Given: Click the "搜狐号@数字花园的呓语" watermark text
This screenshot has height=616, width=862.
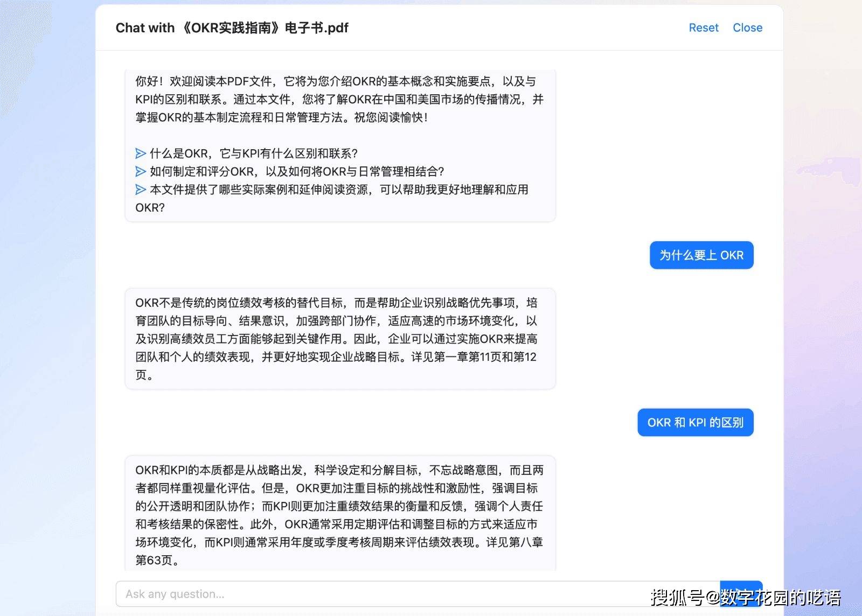Looking at the screenshot, I should [x=746, y=597].
